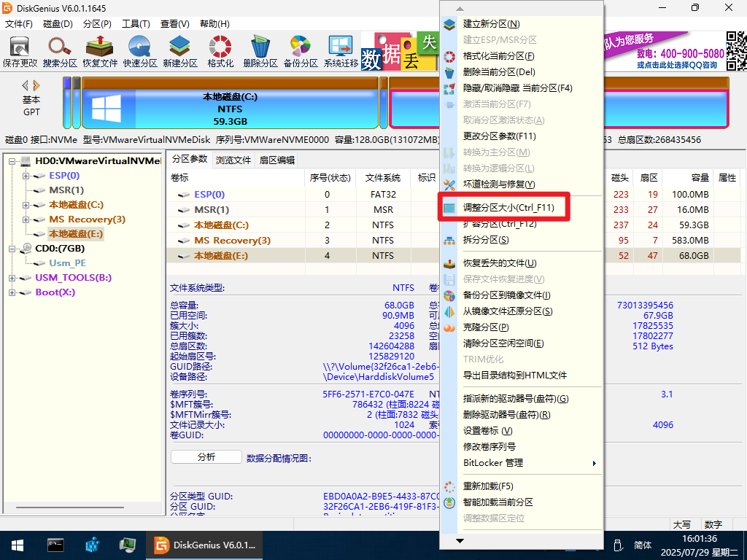This screenshot has width=747, height=560.
Task: Choose 更改分区参数(F11) from context menu
Action: click(x=499, y=136)
